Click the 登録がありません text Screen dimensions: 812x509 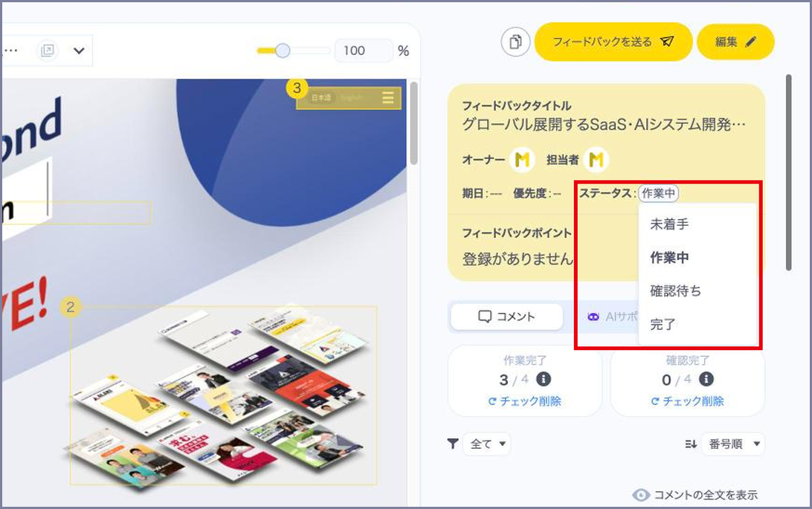pyautogui.click(x=518, y=259)
